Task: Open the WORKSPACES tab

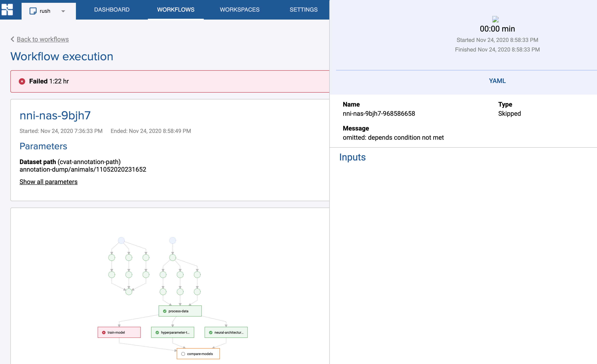Action: coord(239,10)
